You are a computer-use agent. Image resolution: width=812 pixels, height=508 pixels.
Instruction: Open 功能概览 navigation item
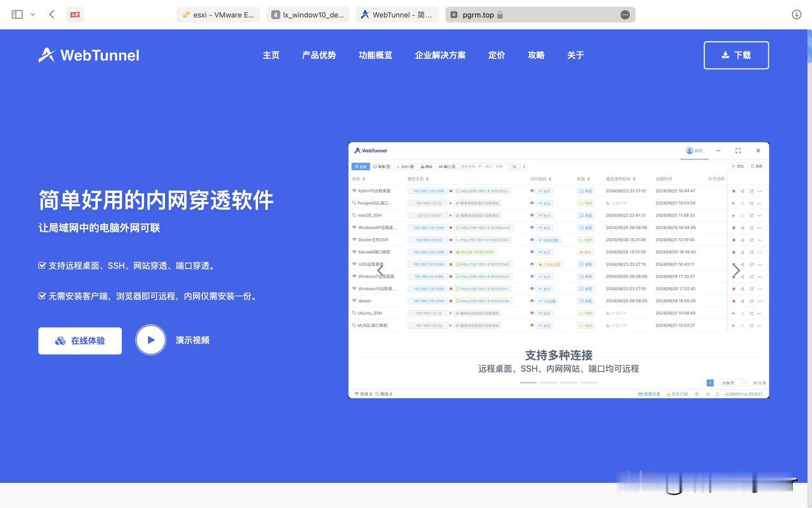tap(375, 55)
